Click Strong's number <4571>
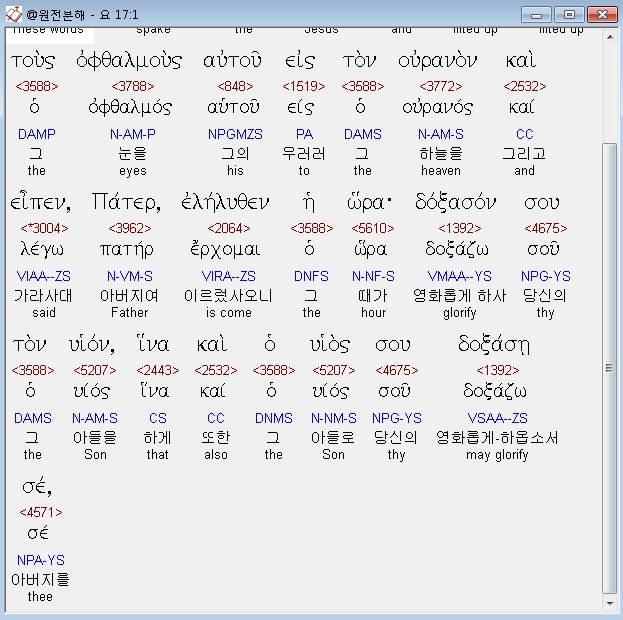This screenshot has height=620, width=623. click(x=41, y=512)
